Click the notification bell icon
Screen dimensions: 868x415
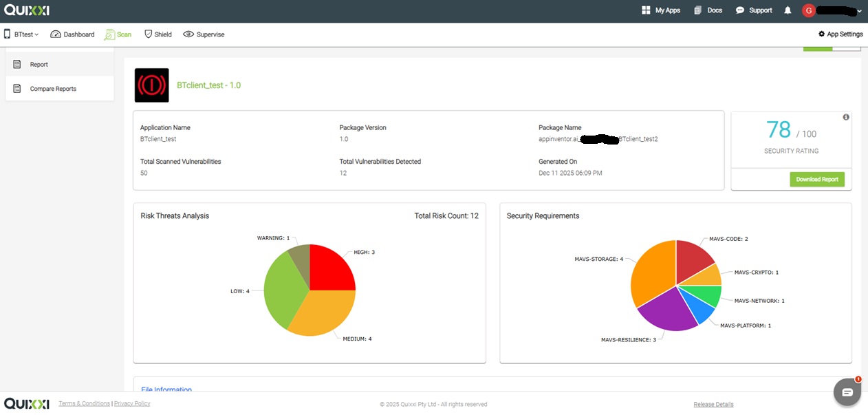pos(788,10)
